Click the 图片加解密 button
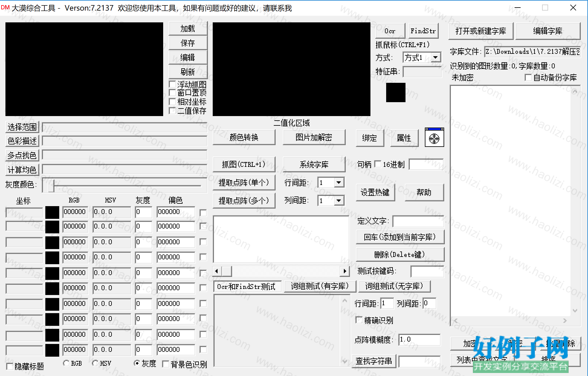The image size is (588, 376). (314, 137)
